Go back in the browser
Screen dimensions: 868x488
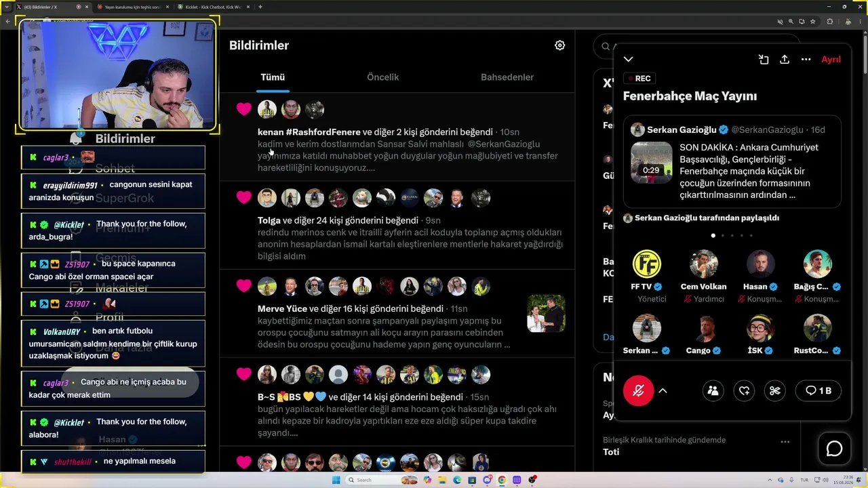coord(8,21)
